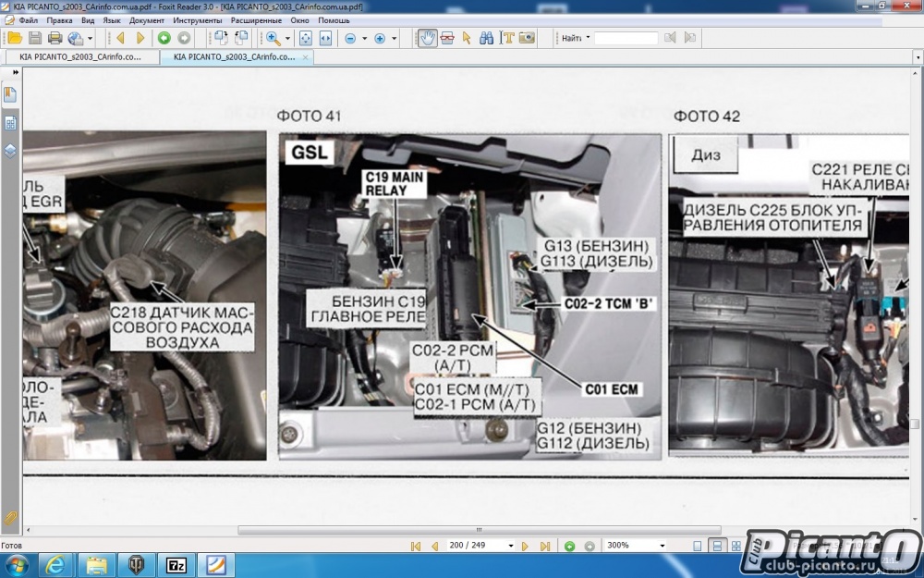
Task: Click the email/globe toolbar icon
Action: coord(76,38)
